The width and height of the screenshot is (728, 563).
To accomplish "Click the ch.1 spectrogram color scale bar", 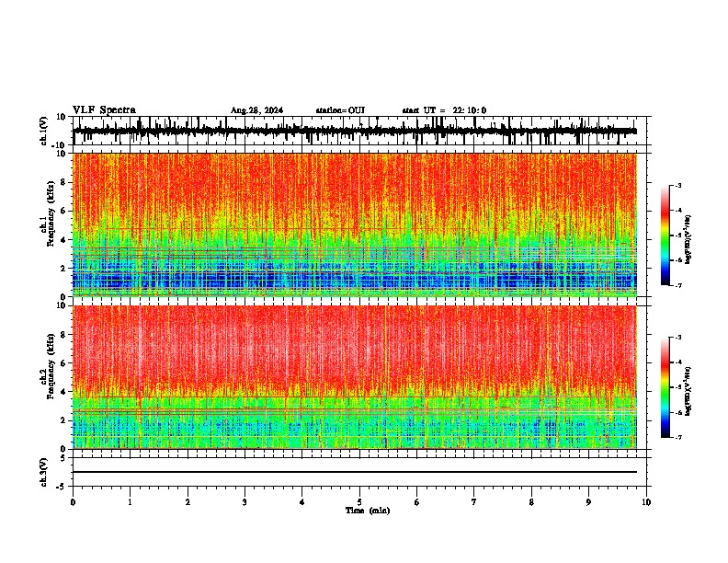I will tap(665, 236).
